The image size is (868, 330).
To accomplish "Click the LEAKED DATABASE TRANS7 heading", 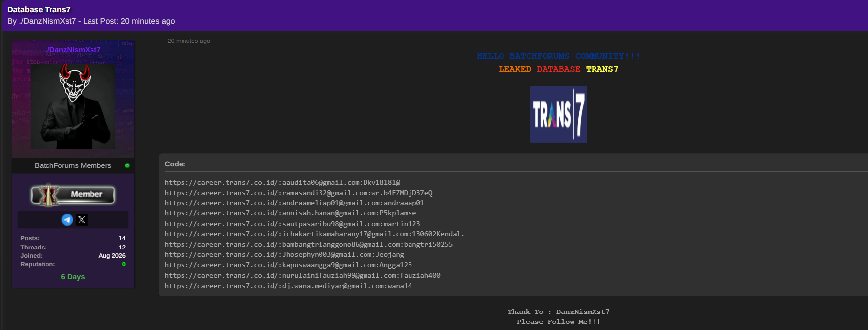I will [x=558, y=69].
